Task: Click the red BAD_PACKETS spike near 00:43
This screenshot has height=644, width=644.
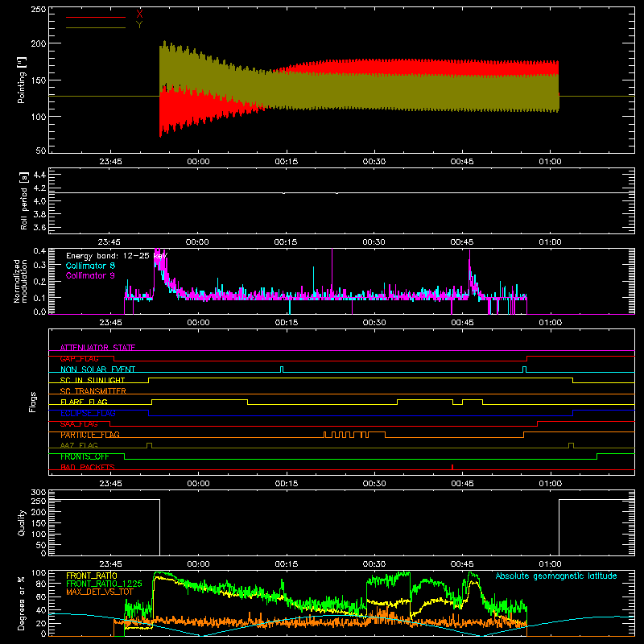Action: pos(452,467)
